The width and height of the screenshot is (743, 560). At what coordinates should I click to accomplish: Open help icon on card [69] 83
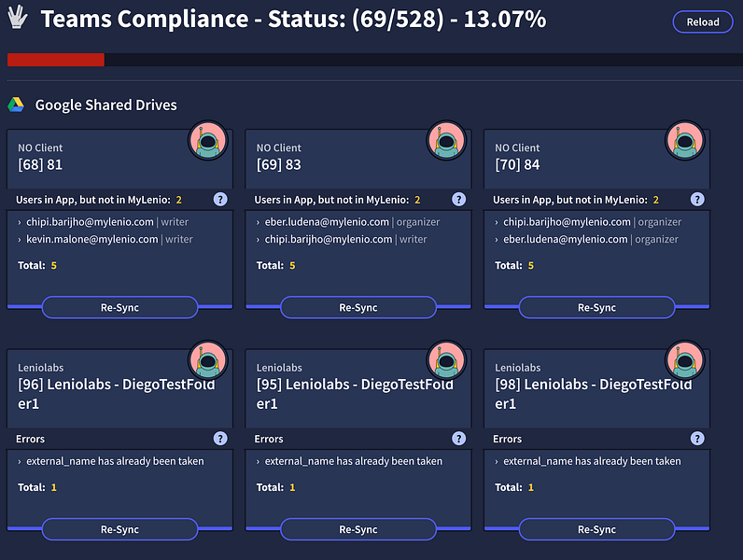tap(458, 200)
